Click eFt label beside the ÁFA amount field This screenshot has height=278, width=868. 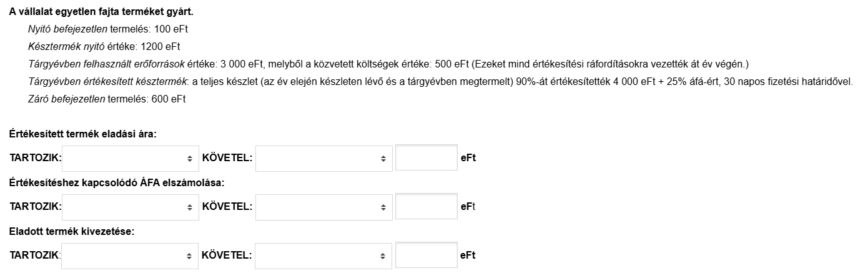[x=468, y=207]
